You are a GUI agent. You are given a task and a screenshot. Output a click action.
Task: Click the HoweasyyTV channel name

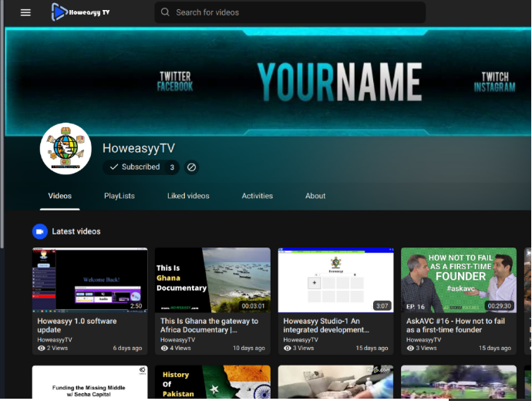[139, 148]
